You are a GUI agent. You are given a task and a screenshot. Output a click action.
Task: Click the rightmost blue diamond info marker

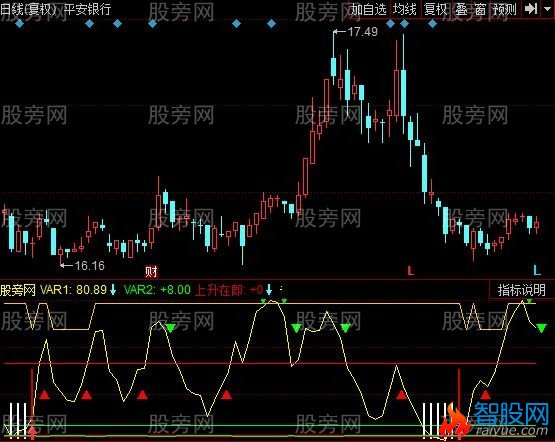[x=433, y=24]
